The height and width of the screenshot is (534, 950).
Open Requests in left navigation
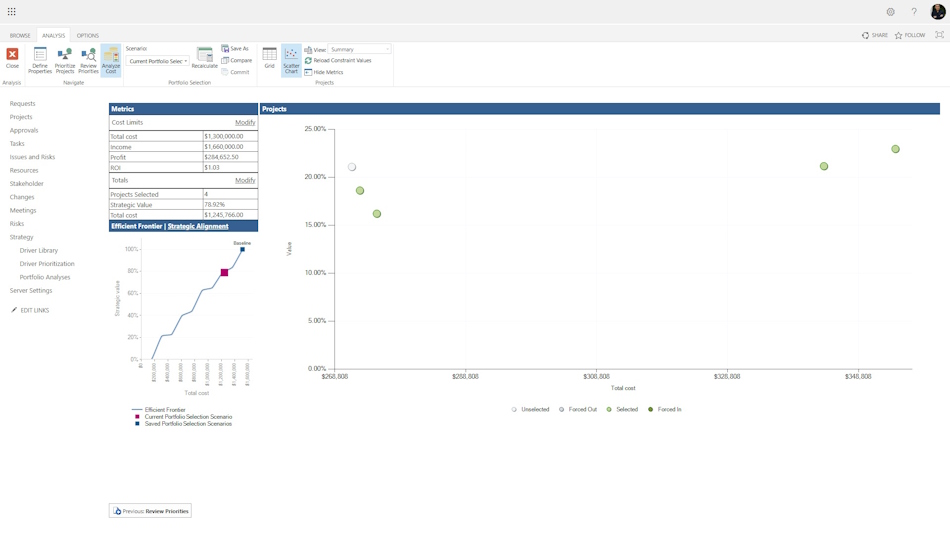pyautogui.click(x=22, y=104)
